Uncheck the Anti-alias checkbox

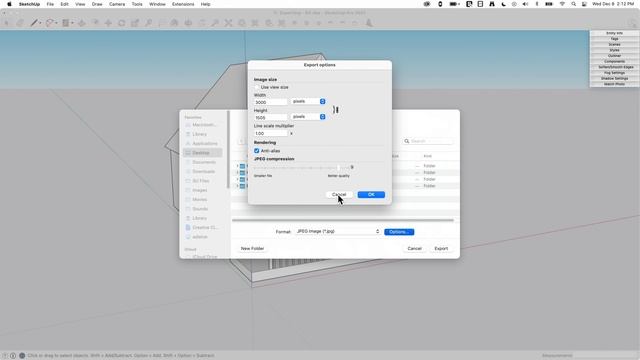(x=257, y=151)
